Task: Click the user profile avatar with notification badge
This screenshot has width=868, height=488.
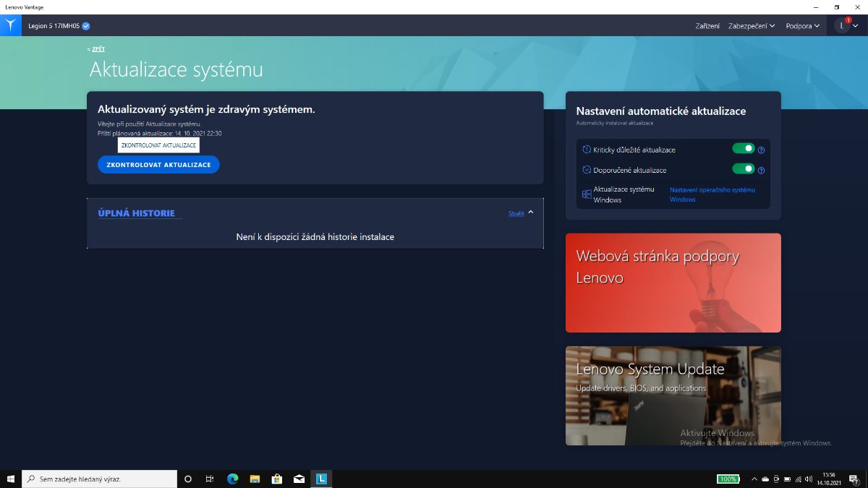Action: click(843, 26)
